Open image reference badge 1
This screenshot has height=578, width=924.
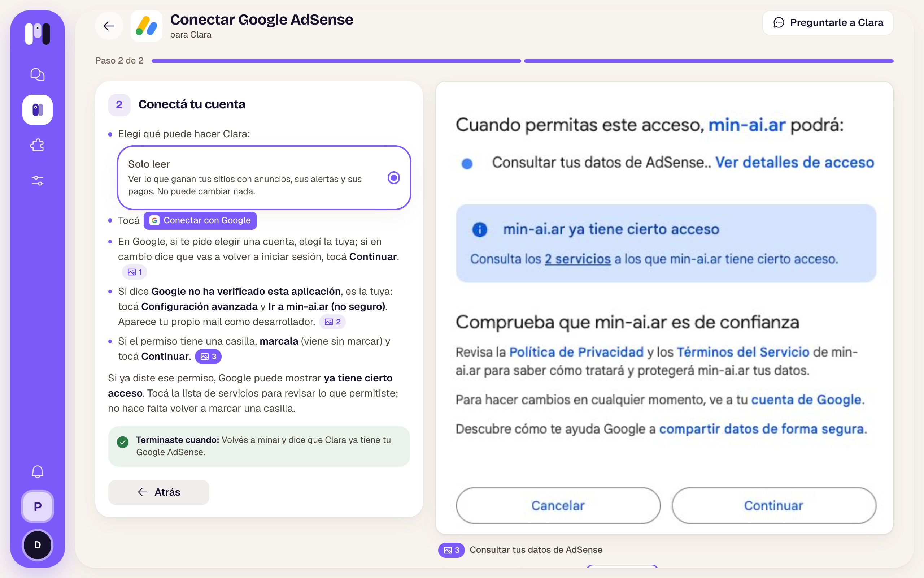coord(134,272)
